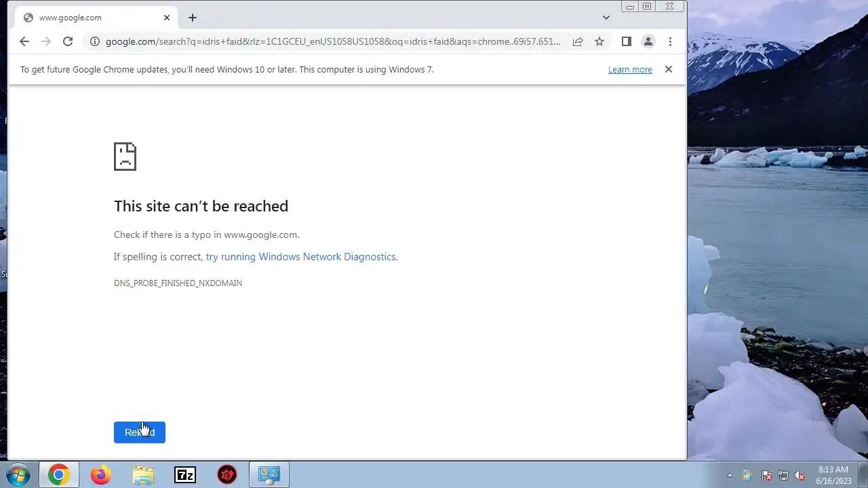Open 7-Zip from the taskbar
This screenshot has width=868, height=488.
coord(185,475)
